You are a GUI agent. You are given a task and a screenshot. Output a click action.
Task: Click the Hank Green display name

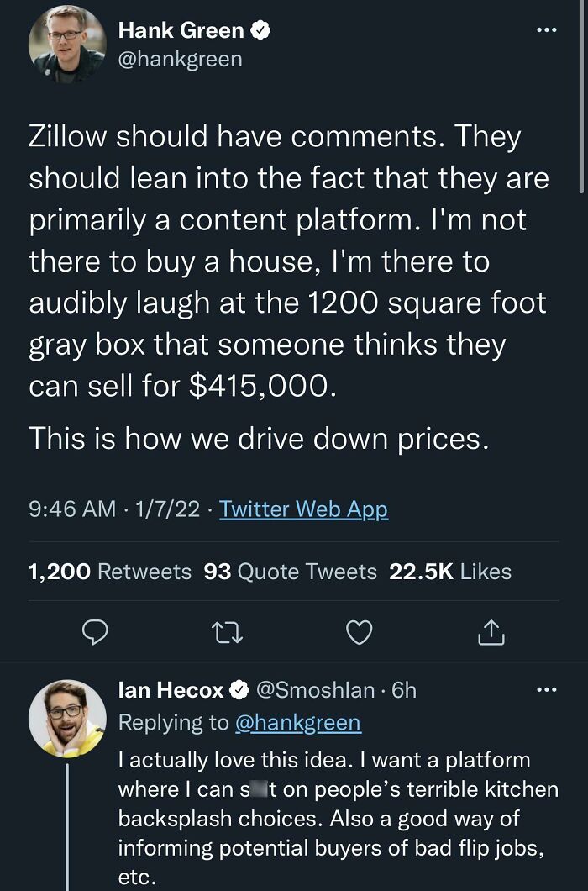181,31
